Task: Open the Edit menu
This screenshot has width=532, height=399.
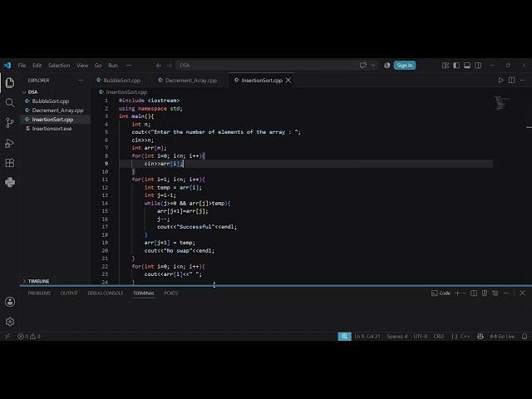Action: [x=37, y=66]
